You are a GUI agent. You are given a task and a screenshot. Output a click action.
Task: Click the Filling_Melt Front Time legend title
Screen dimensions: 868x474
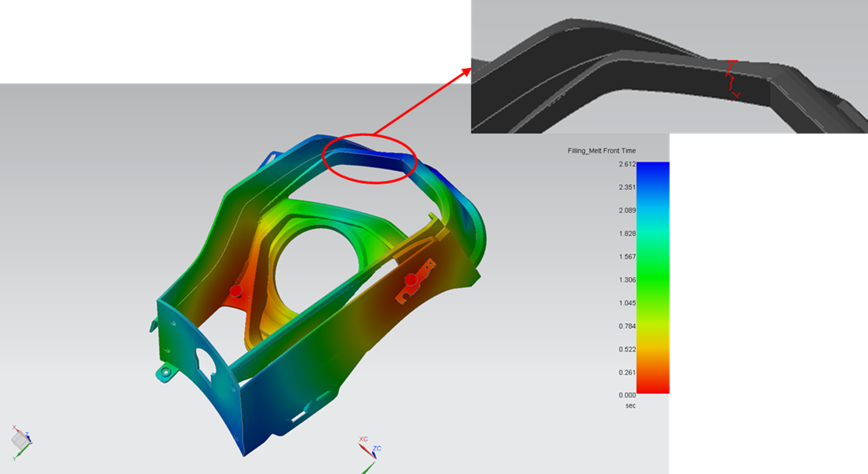click(x=601, y=151)
